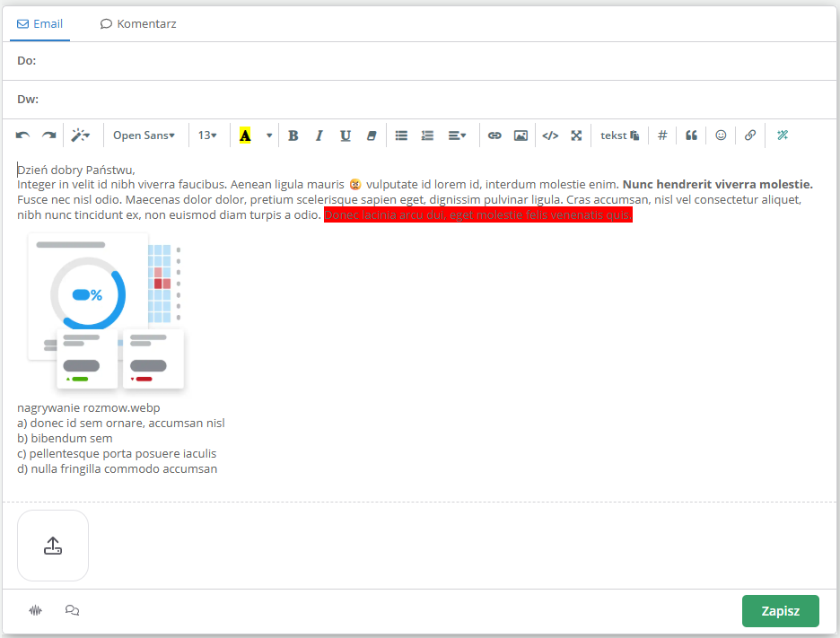Click the green Zapisz button

tap(781, 611)
